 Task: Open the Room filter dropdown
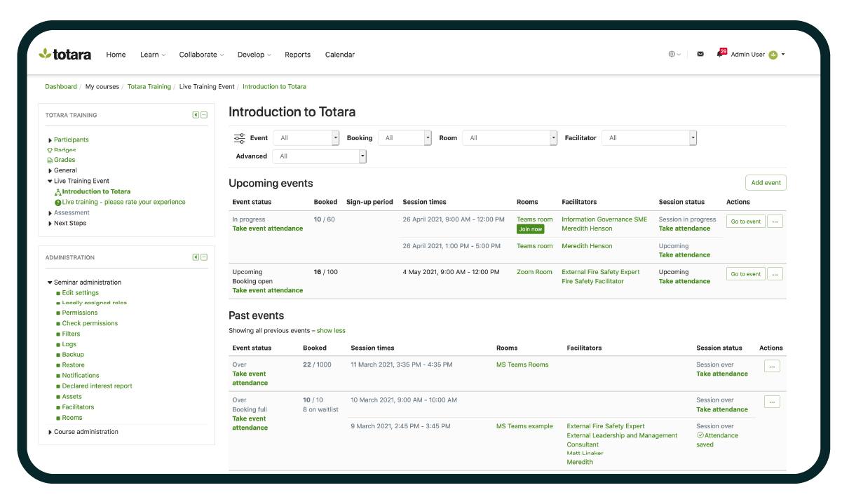510,138
